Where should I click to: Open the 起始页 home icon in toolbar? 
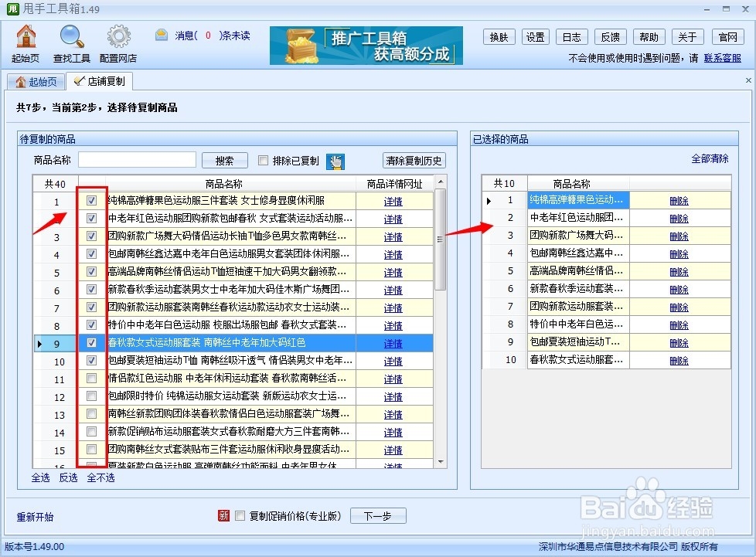tap(26, 44)
